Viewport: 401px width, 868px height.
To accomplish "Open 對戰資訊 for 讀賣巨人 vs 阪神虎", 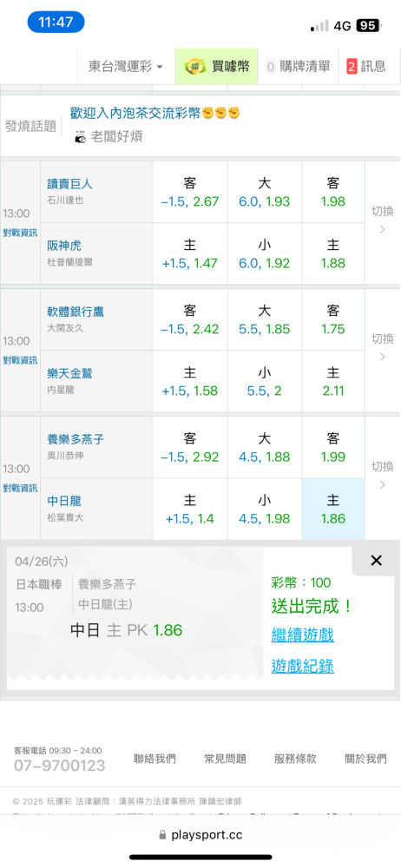I will [x=20, y=233].
